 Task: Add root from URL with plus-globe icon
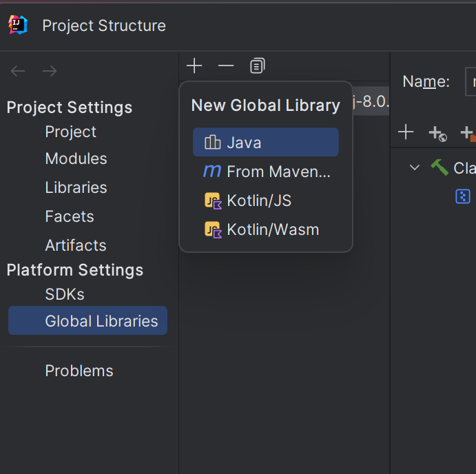437,133
